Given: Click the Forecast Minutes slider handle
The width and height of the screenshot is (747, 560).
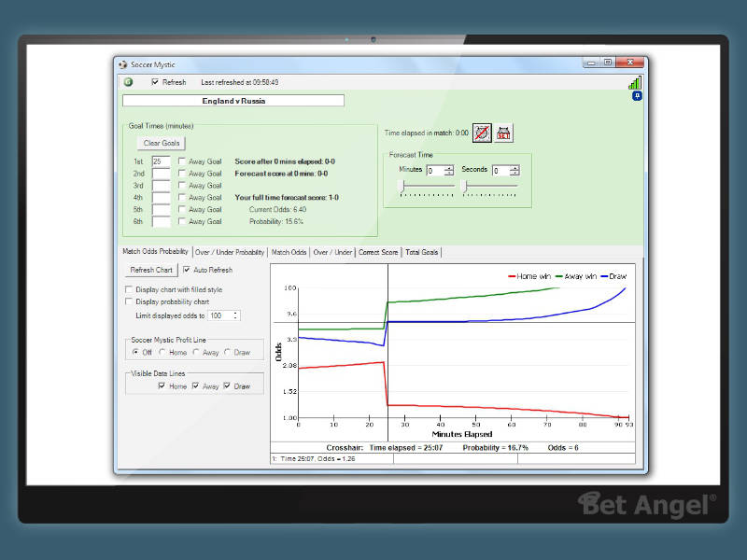Looking at the screenshot, I should click(402, 186).
